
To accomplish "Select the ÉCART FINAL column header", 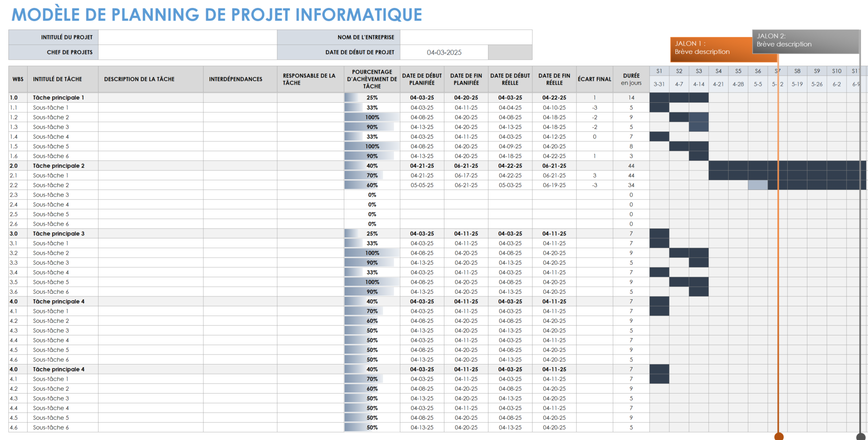I will 595,79.
